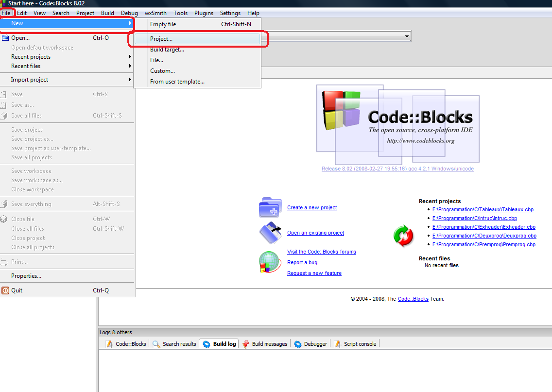
Task: Switch to the Search results tab
Action: point(174,344)
